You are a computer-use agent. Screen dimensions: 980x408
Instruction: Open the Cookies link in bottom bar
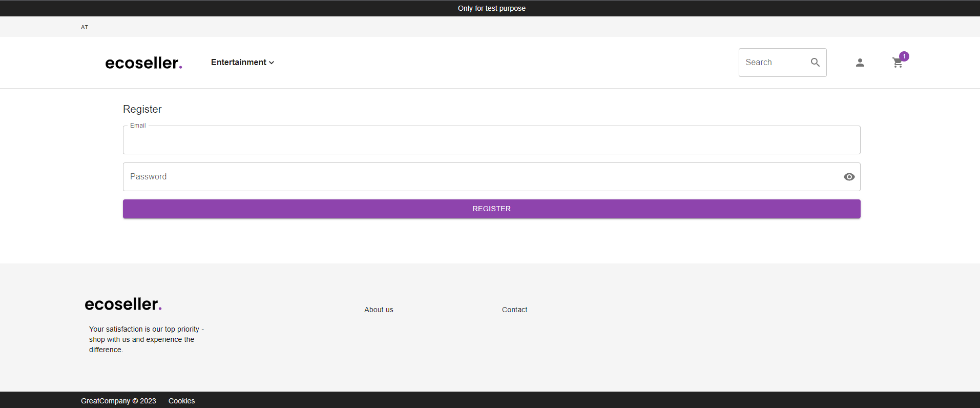[x=181, y=401]
